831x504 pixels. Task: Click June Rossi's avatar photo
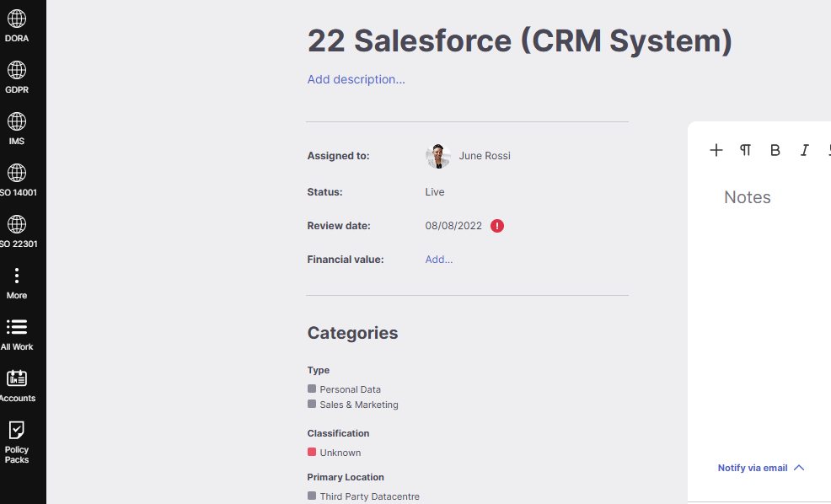click(x=438, y=156)
